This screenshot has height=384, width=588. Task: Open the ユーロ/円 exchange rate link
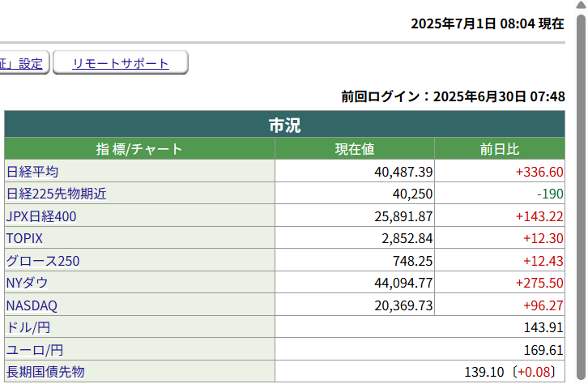click(x=33, y=350)
